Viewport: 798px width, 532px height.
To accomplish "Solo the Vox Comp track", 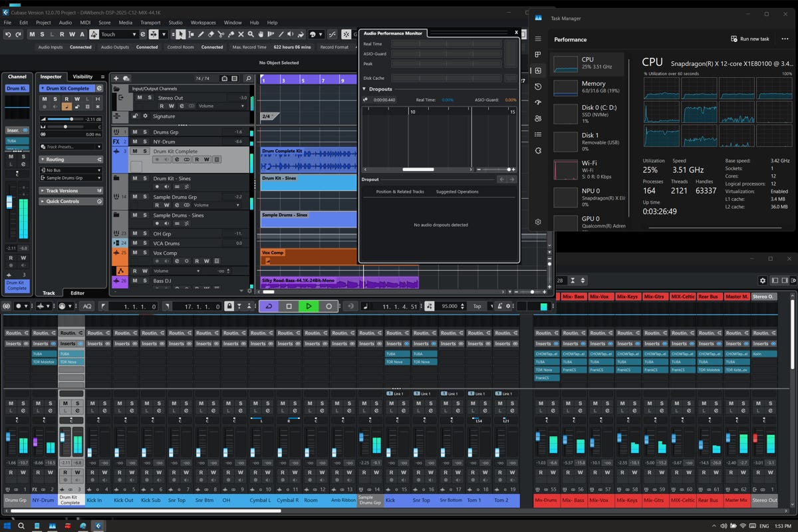I will pyautogui.click(x=144, y=253).
